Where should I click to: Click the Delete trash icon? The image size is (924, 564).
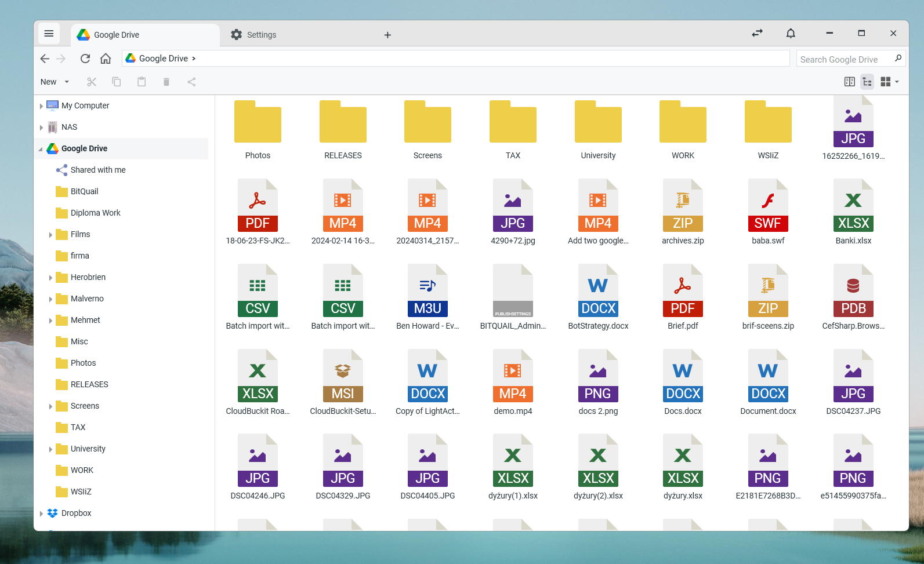point(166,82)
